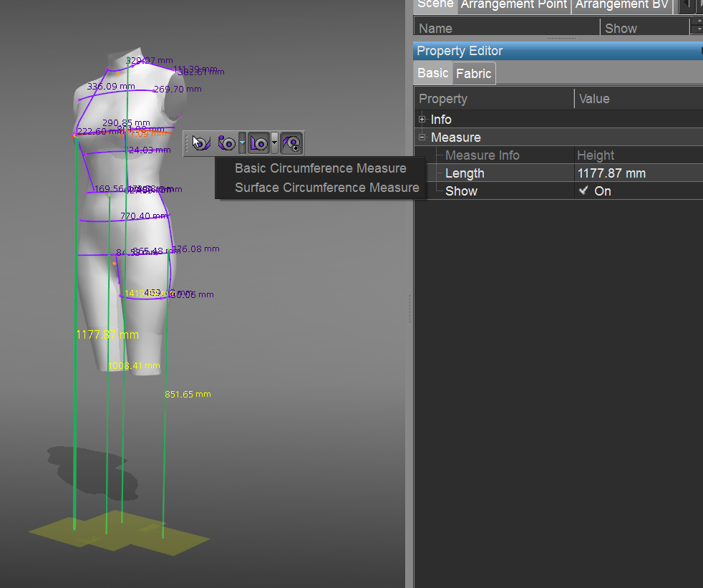Open the length measure dropdown arrow
Screen dimensions: 703x588
coord(274,143)
